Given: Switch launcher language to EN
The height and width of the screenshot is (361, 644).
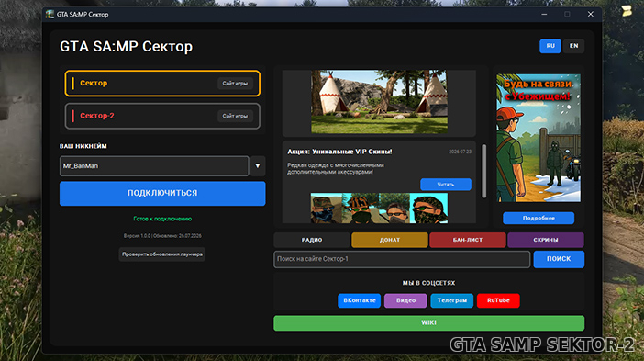Looking at the screenshot, I should click(x=573, y=46).
